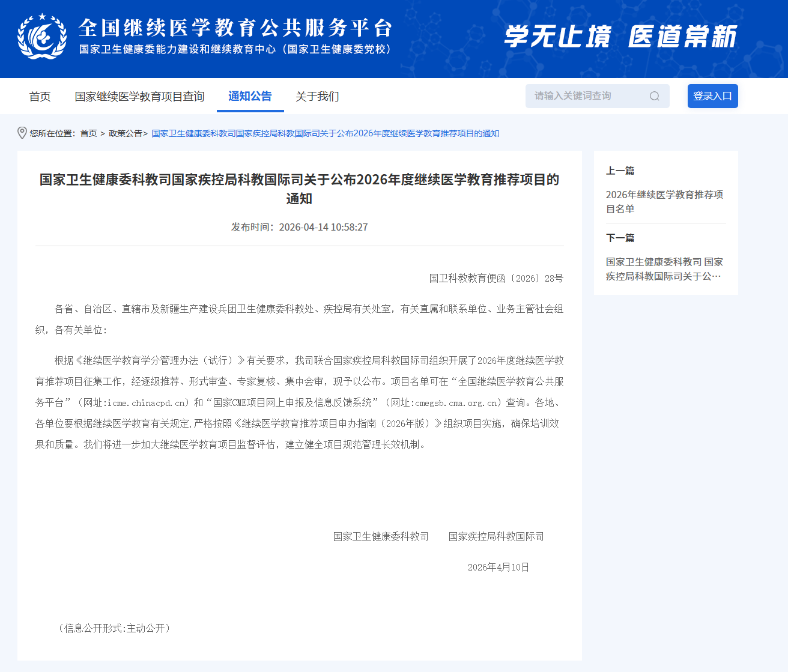This screenshot has height=672, width=788.
Task: Click the magnifier search icon
Action: 654,96
